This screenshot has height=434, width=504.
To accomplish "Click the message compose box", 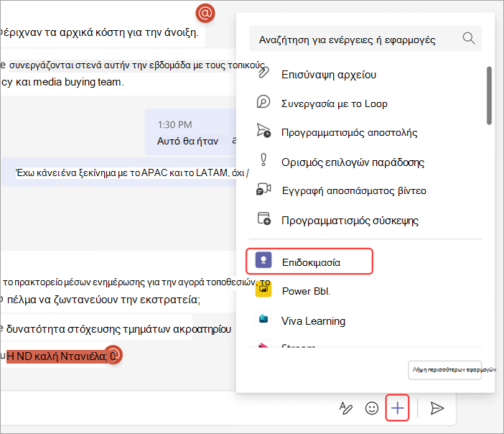I will click(x=167, y=408).
